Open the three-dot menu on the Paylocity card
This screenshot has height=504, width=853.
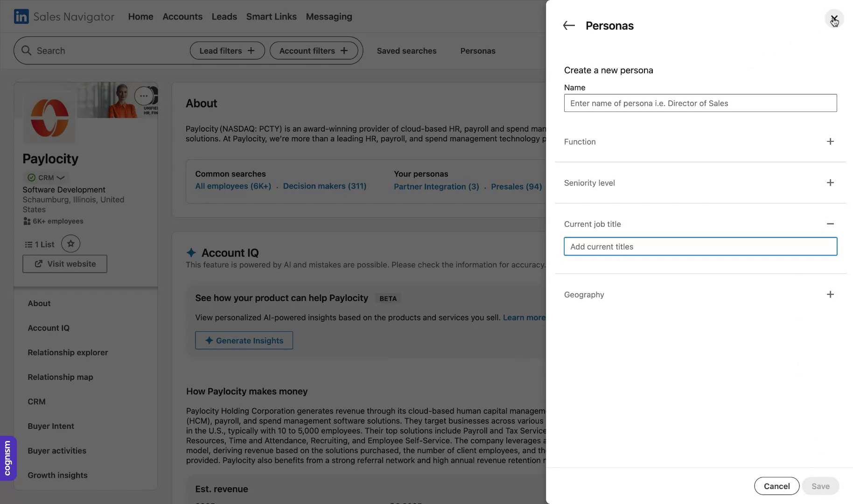(144, 96)
